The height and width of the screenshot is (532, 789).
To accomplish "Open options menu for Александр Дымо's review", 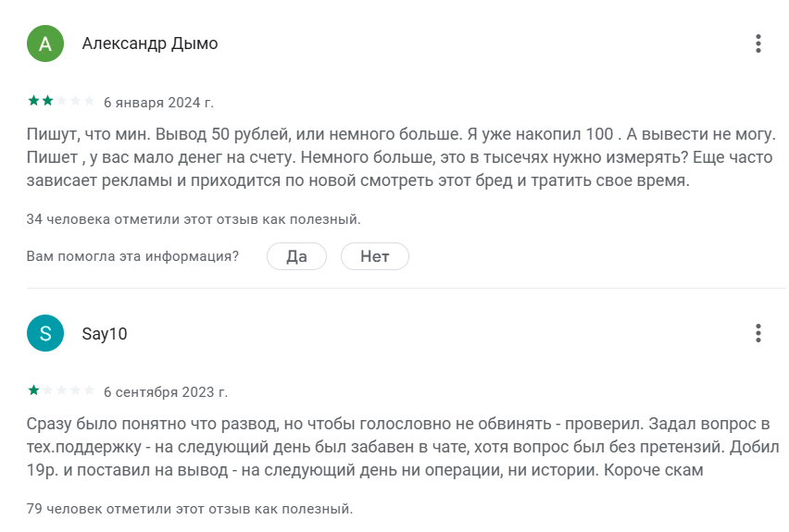I will coord(758,43).
